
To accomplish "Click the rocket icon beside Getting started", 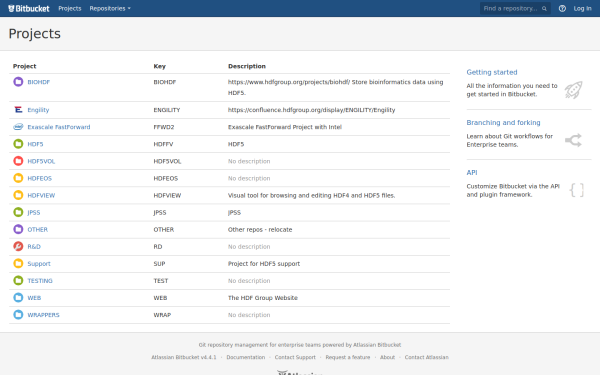I will point(573,90).
